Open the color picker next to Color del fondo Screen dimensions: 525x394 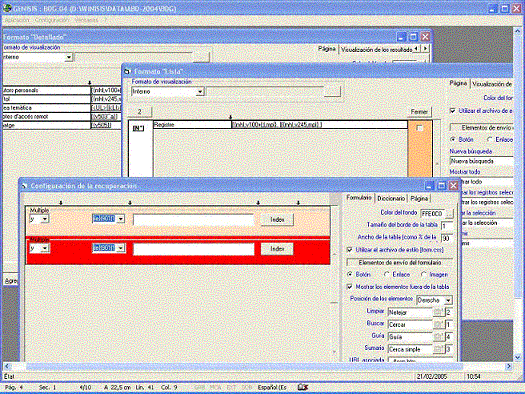[450, 213]
